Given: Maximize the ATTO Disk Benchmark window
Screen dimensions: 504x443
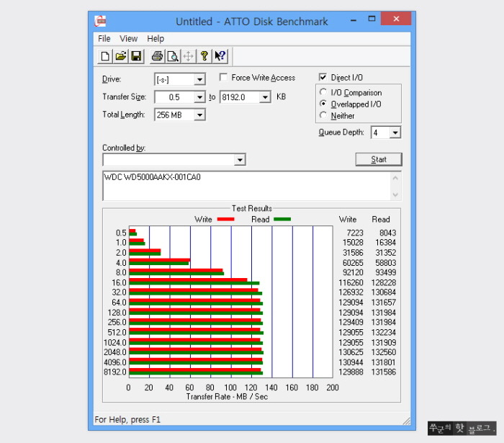Looking at the screenshot, I should point(372,19).
